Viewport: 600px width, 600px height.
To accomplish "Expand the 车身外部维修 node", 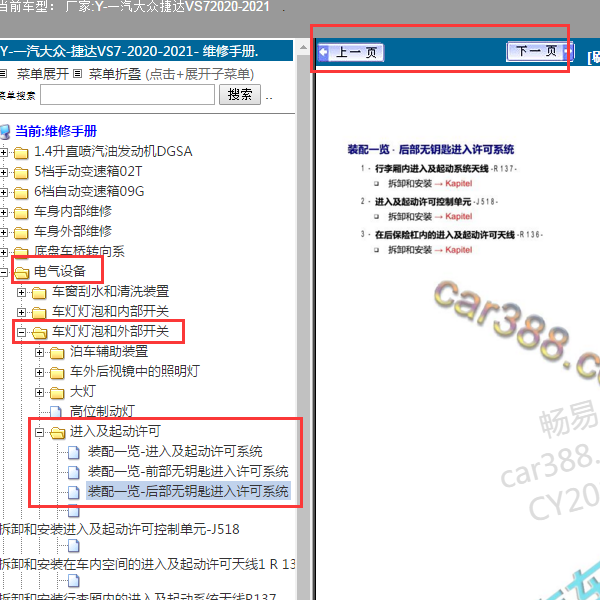I will [4, 232].
